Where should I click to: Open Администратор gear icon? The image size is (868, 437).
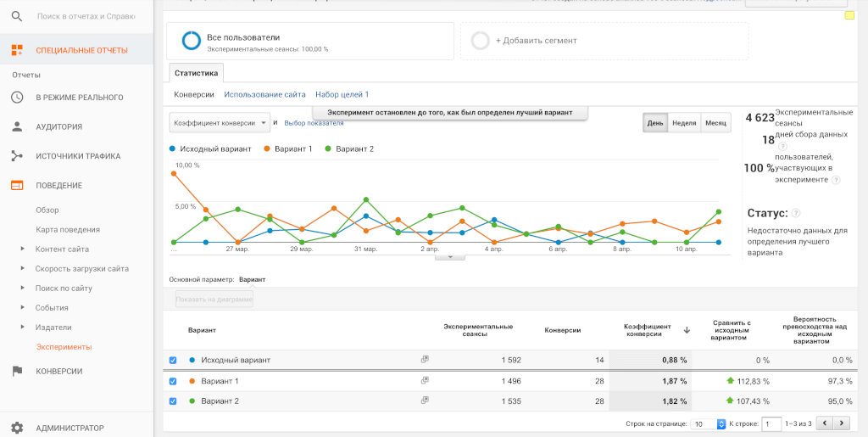(x=17, y=429)
